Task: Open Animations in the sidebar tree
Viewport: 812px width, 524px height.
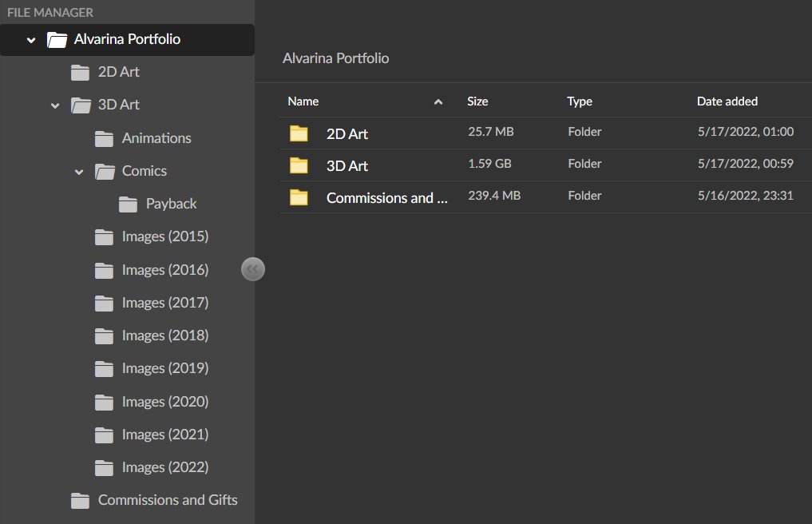Action: (156, 138)
